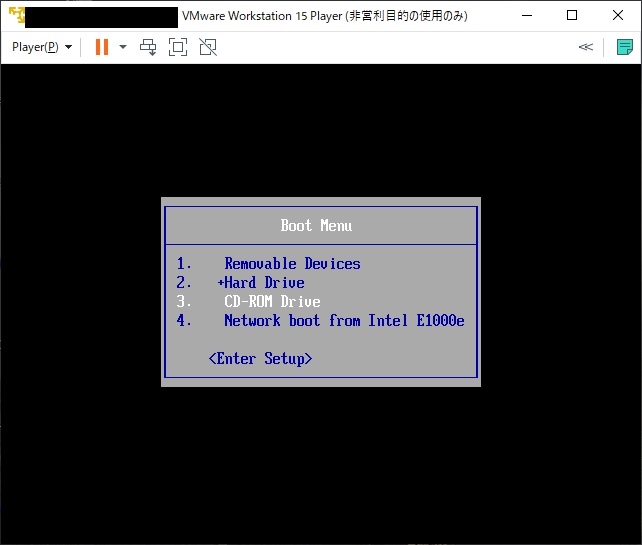Collapse toolbar with the double chevron icon
The height and width of the screenshot is (545, 642).
pyautogui.click(x=585, y=47)
